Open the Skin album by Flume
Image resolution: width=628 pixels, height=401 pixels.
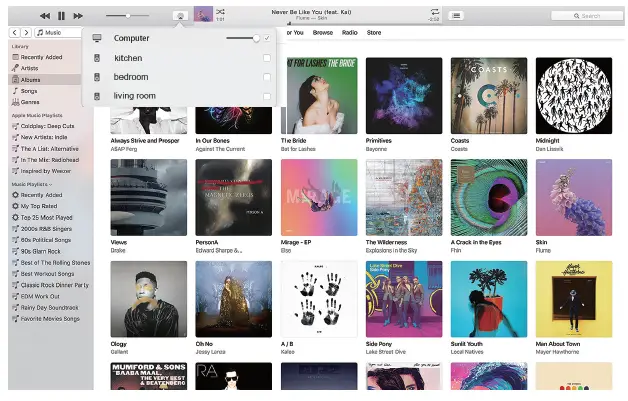coord(574,197)
